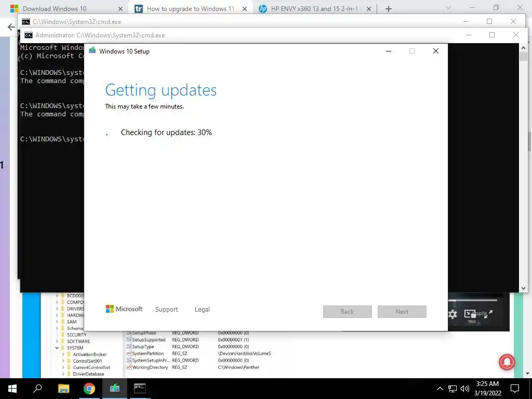
Task: Expand the DRIVERS registry key
Action: coord(57,309)
